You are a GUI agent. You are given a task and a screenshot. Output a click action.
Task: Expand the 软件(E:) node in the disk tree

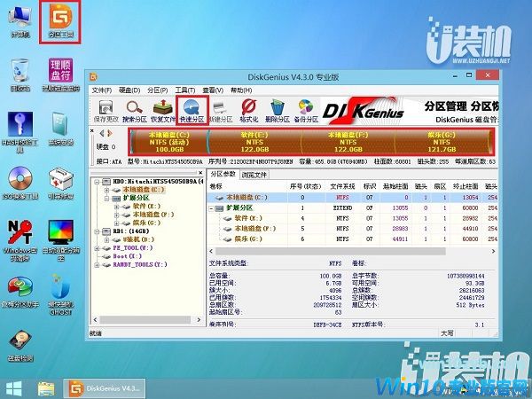(x=115, y=207)
